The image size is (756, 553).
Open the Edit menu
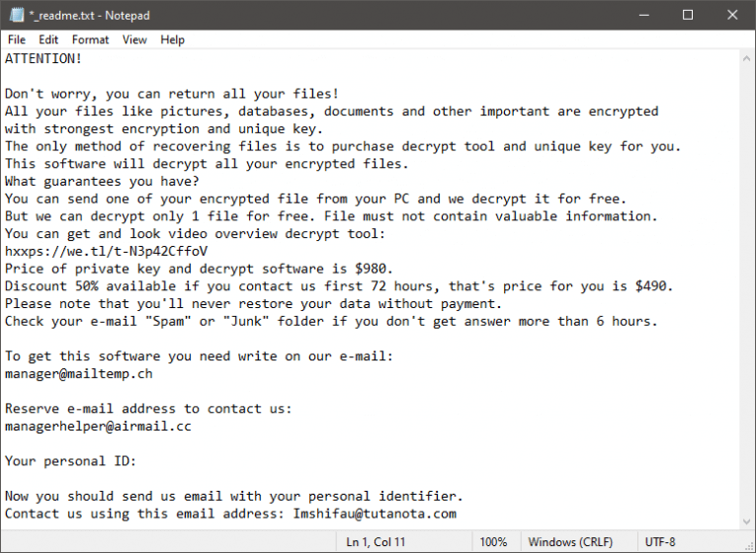click(x=48, y=39)
